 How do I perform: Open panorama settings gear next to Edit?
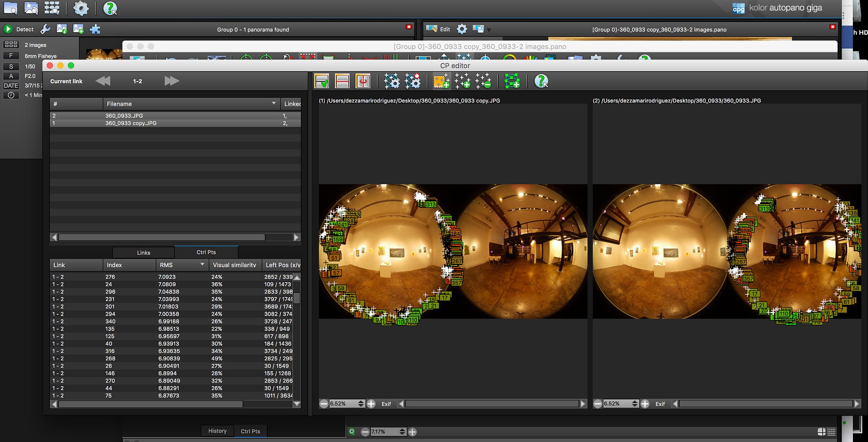pyautogui.click(x=462, y=29)
